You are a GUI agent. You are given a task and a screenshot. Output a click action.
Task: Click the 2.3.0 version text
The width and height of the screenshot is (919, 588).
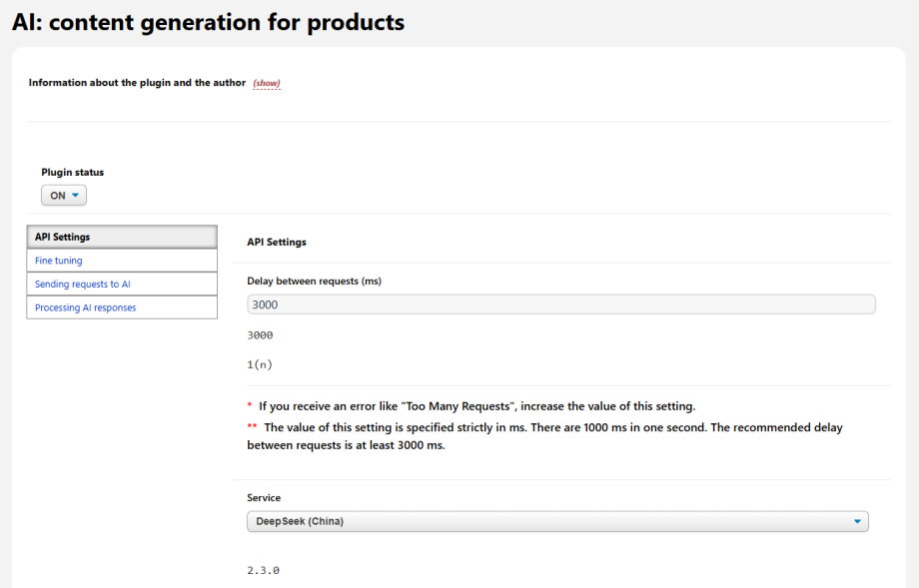263,570
